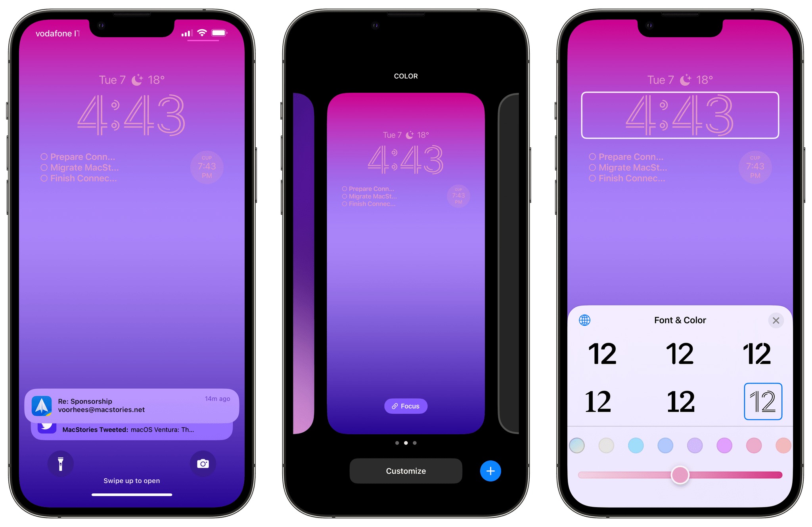812x527 pixels.
Task: Tap second wallpaper page indicator dot
Action: 406,443
